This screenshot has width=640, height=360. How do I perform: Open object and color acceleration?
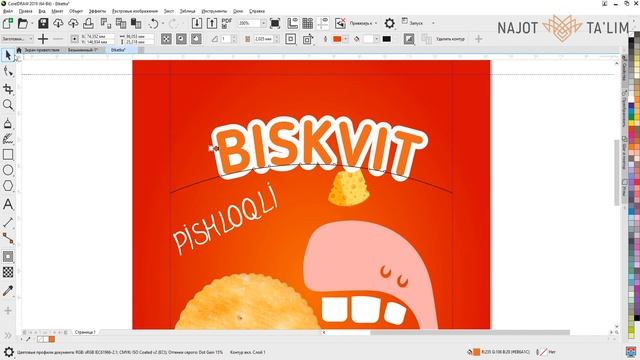coord(409,39)
